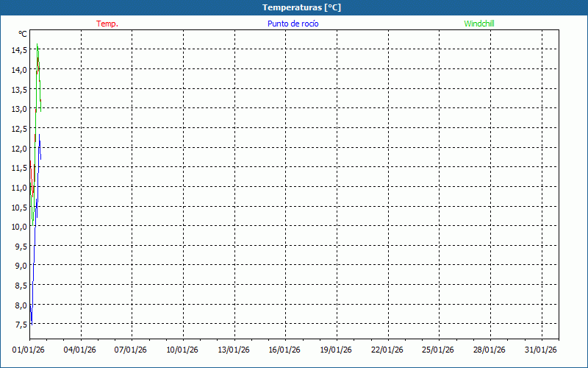Image resolution: width=588 pixels, height=368 pixels.
Task: Click the 14,5 value on the y-axis
Action: pos(19,50)
